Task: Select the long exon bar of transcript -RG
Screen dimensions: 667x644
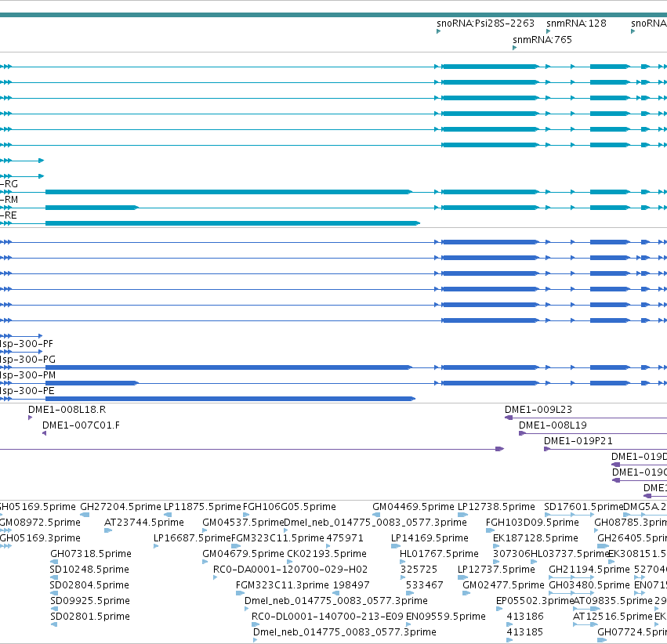Action: point(228,192)
